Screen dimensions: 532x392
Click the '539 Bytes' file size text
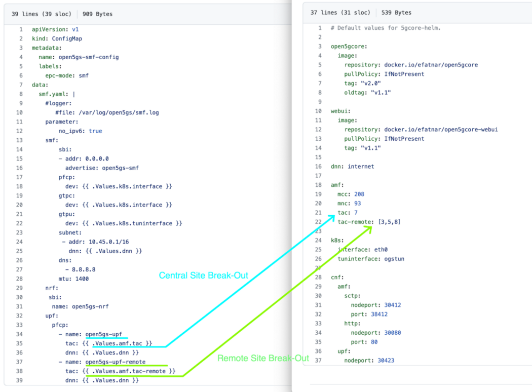coord(396,13)
